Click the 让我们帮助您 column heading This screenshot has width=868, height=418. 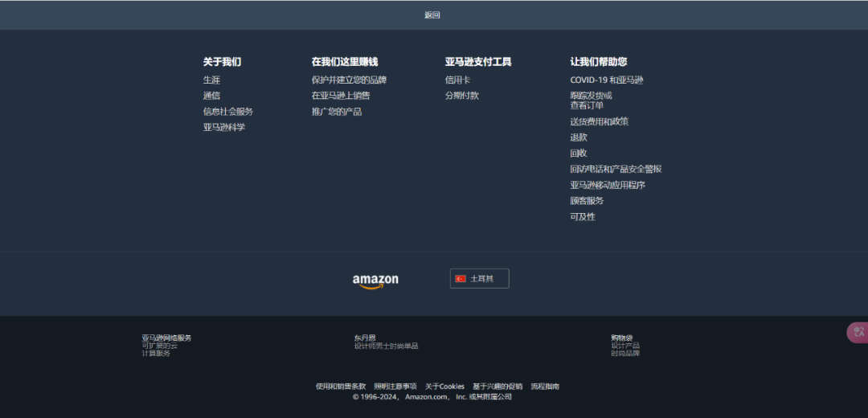(599, 62)
